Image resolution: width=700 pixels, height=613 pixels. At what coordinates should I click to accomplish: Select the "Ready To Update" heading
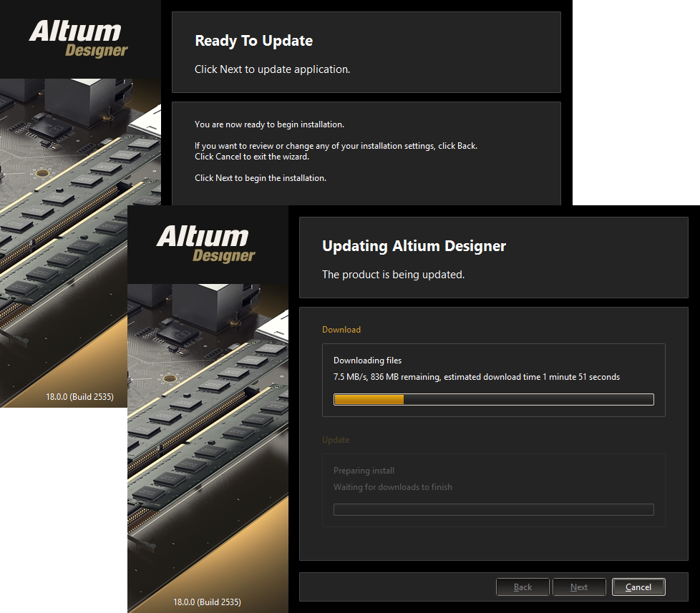[253, 41]
